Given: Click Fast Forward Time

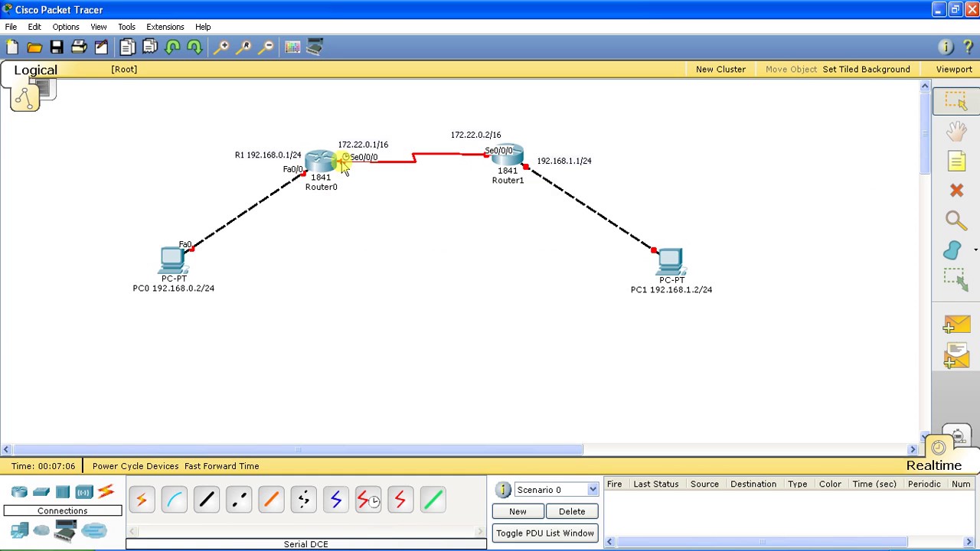Looking at the screenshot, I should 221,466.
